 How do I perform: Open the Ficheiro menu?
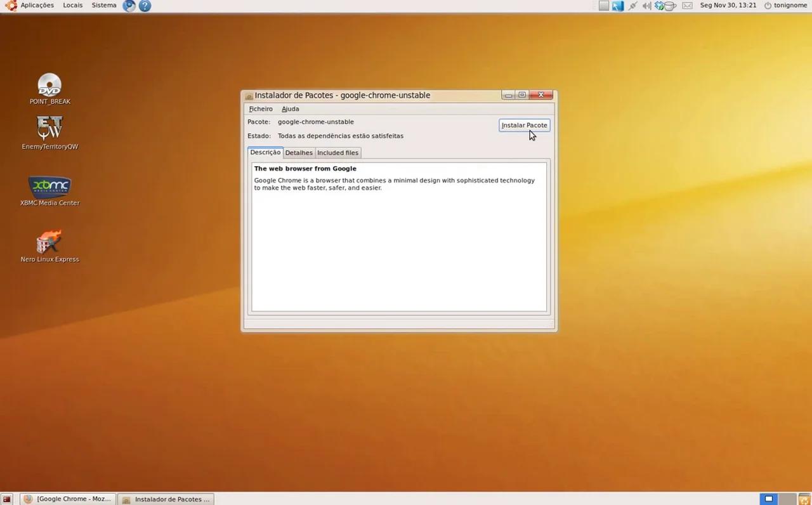260,108
